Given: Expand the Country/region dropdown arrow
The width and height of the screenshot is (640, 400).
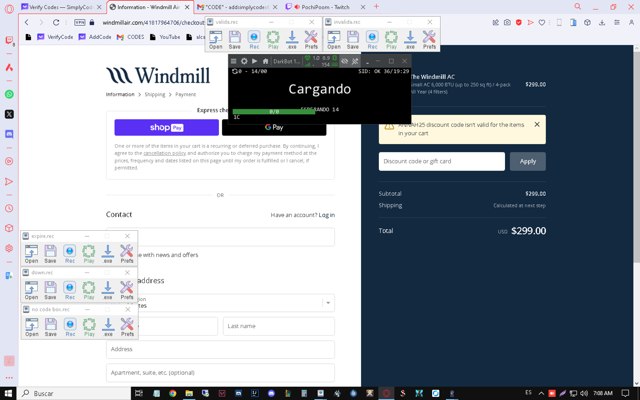Looking at the screenshot, I should coord(328,303).
